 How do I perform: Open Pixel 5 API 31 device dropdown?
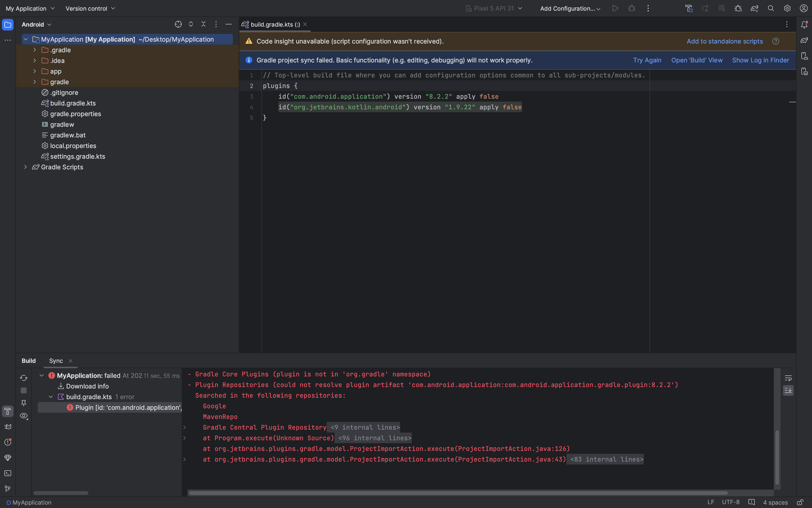[x=494, y=8]
